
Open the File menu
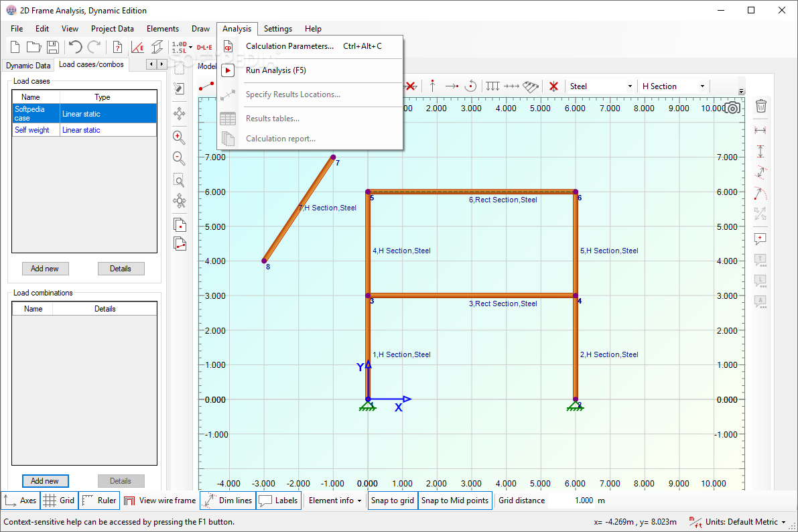17,29
